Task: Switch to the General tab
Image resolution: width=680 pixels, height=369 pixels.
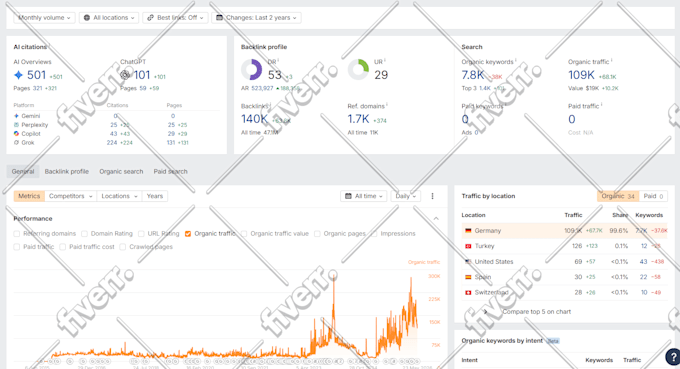Action: coord(23,172)
